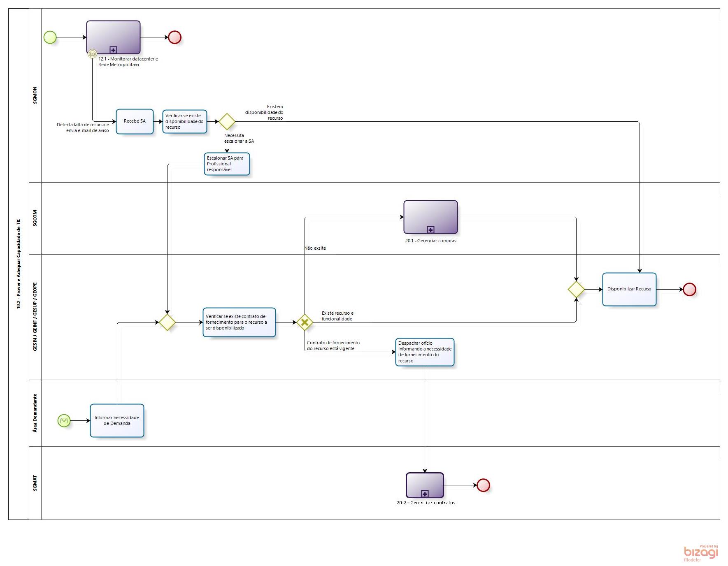The width and height of the screenshot is (728, 566).
Task: Expand the 20.2 Gerenciar contratos subprocess marker
Action: pyautogui.click(x=425, y=494)
